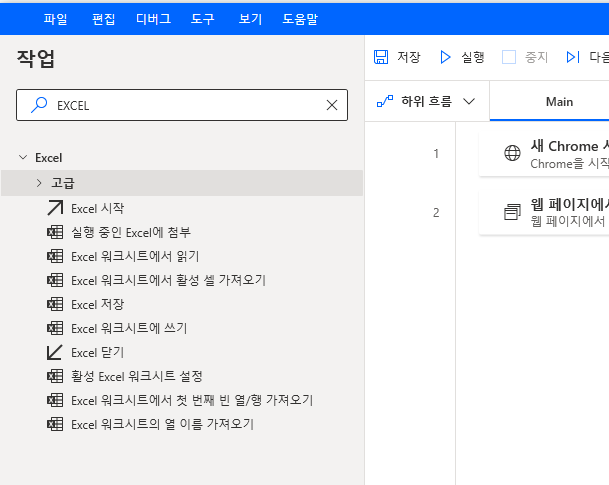Click line number 1 in the flow
The width and height of the screenshot is (609, 485).
(x=436, y=154)
